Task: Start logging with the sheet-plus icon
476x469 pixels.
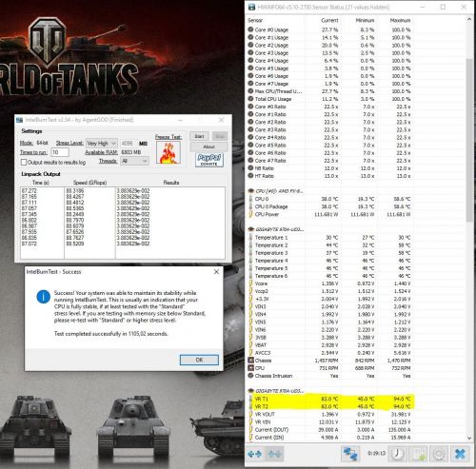Action: (x=418, y=454)
